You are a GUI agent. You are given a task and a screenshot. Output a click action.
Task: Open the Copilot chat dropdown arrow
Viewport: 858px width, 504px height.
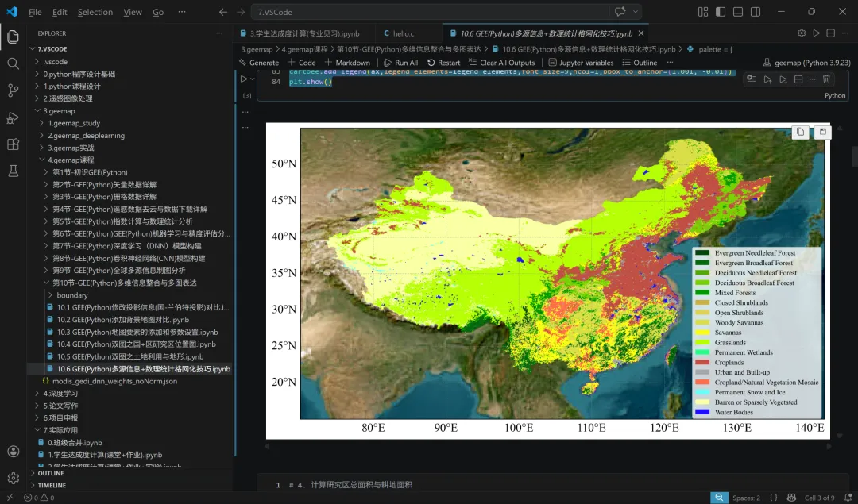[636, 11]
